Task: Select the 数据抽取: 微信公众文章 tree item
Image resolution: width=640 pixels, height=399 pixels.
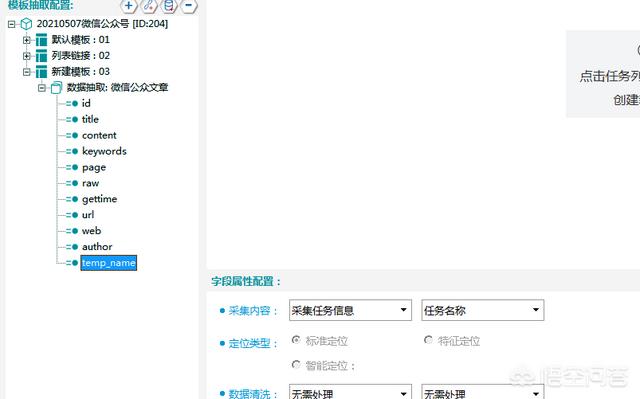Action: 117,87
